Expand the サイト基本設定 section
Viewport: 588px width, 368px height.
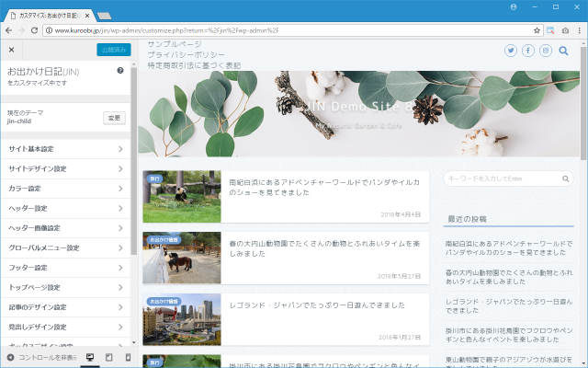(64, 149)
